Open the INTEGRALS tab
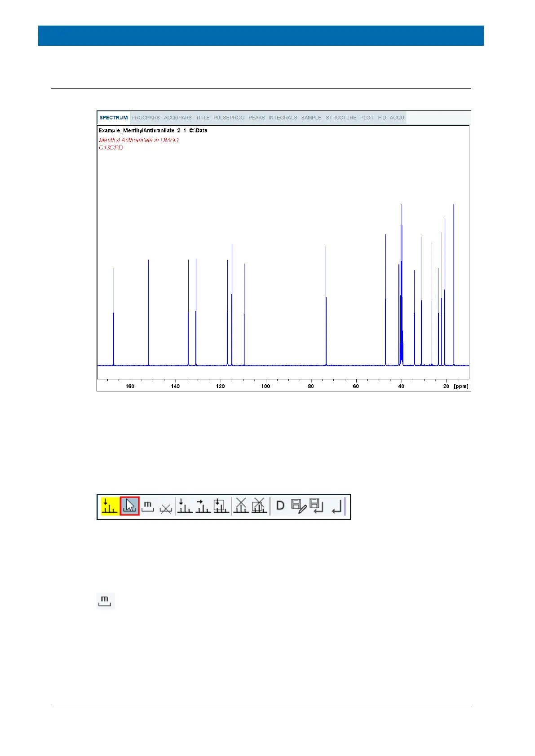 [x=283, y=118]
